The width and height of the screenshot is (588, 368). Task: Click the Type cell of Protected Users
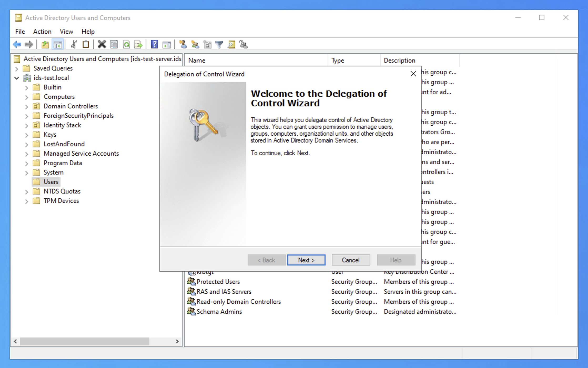354,282
